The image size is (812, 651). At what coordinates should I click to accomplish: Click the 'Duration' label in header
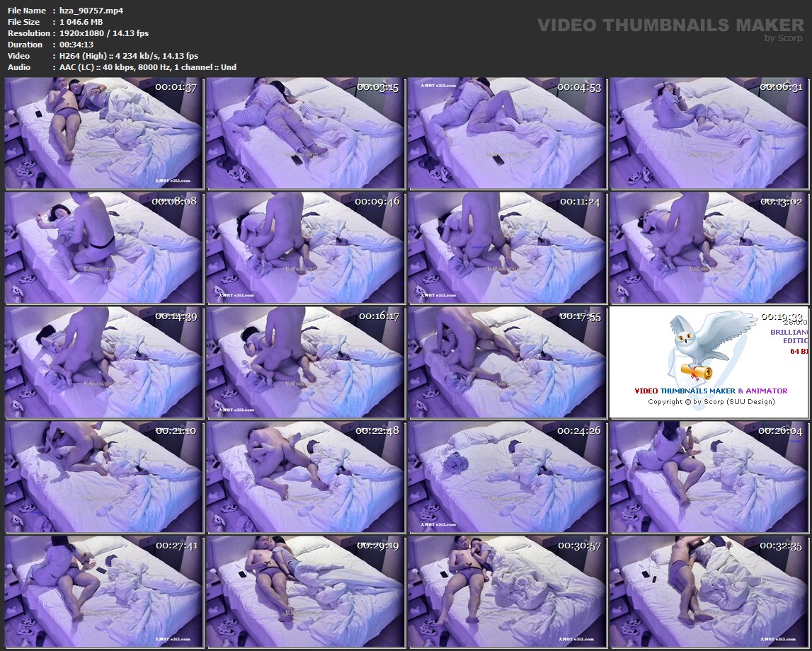coord(25,45)
